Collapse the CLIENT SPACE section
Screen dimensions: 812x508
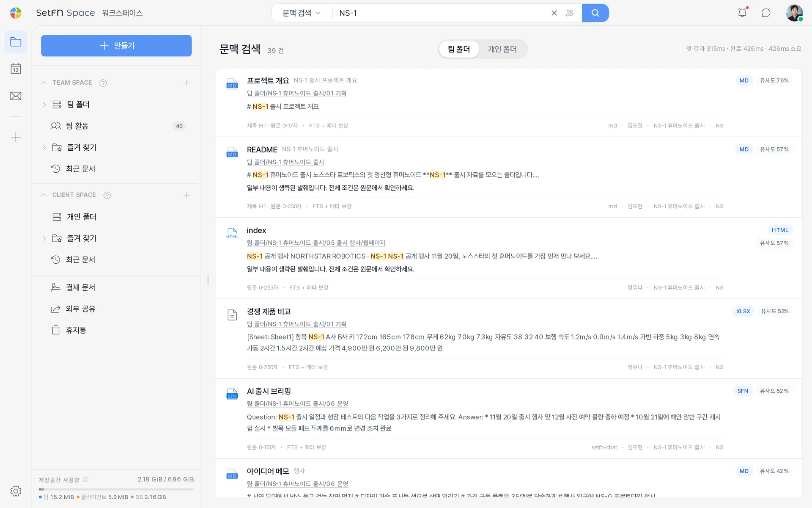pyautogui.click(x=43, y=195)
